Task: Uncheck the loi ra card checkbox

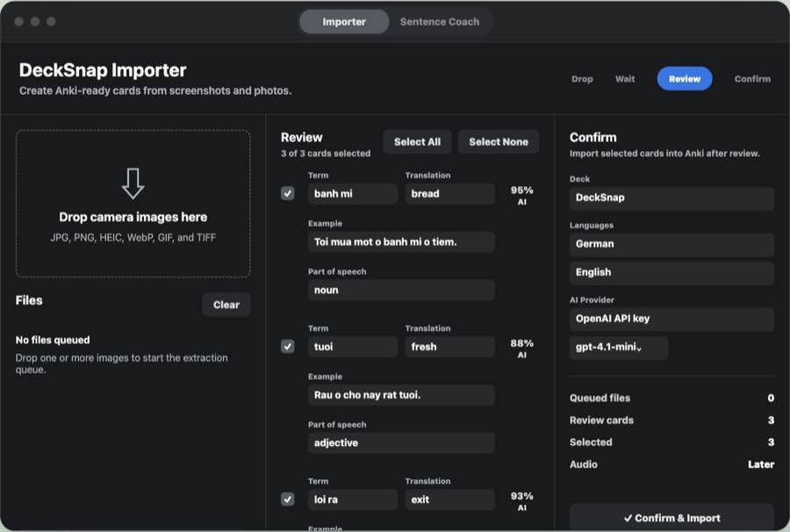Action: [x=288, y=500]
